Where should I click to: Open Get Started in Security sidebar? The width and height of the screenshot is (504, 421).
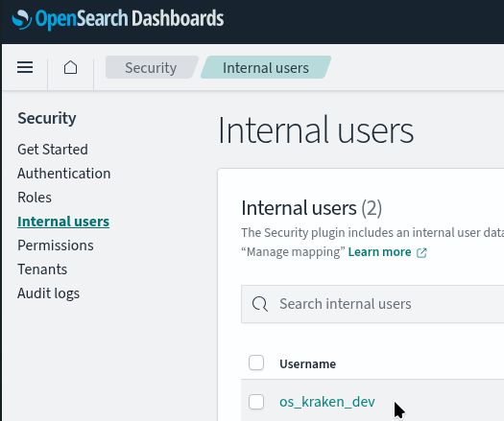tap(53, 150)
